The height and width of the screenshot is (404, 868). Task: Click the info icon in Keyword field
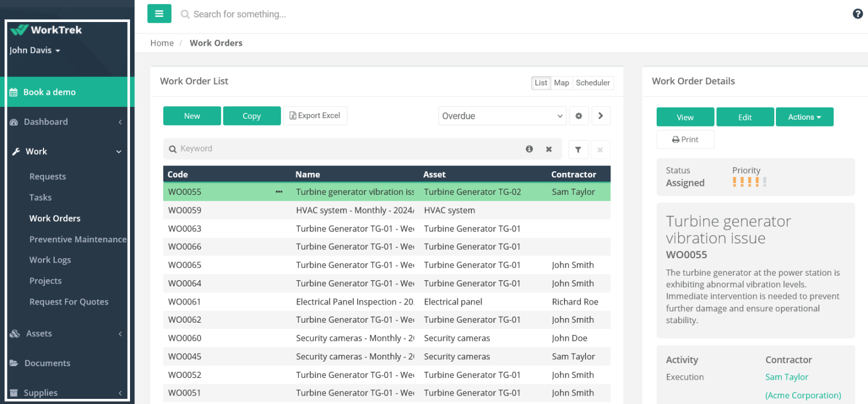click(530, 149)
